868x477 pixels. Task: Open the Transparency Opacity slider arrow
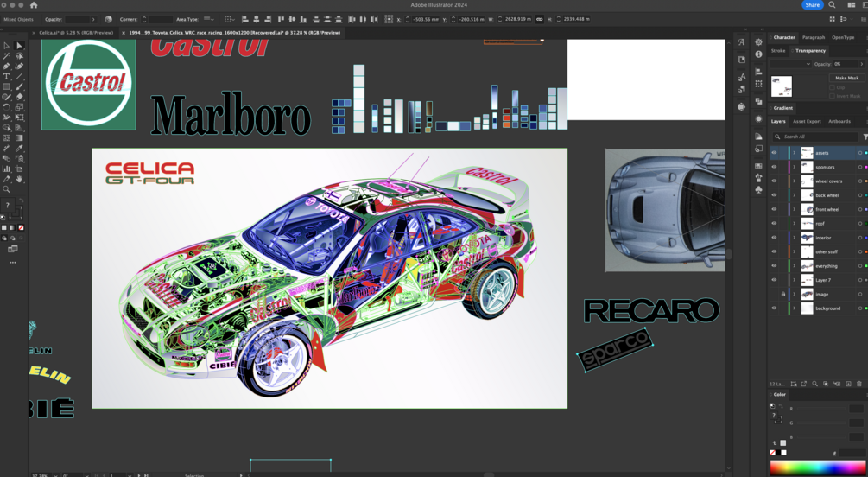[x=861, y=64]
